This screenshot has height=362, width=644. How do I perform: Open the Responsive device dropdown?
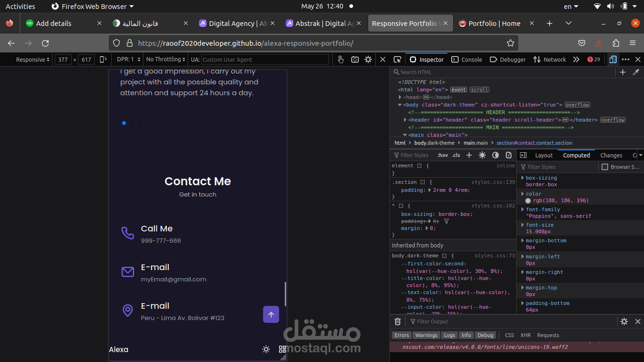(33, 60)
